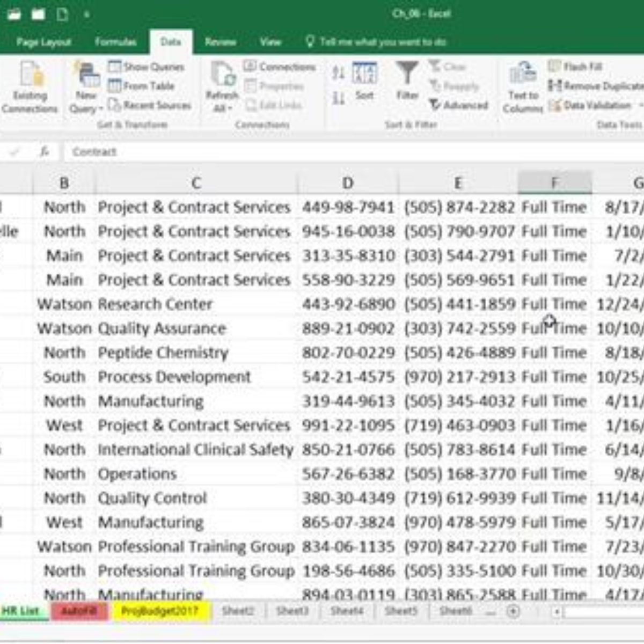Select the Peptide Chemistry cell
This screenshot has width=644, height=644.
[196, 353]
